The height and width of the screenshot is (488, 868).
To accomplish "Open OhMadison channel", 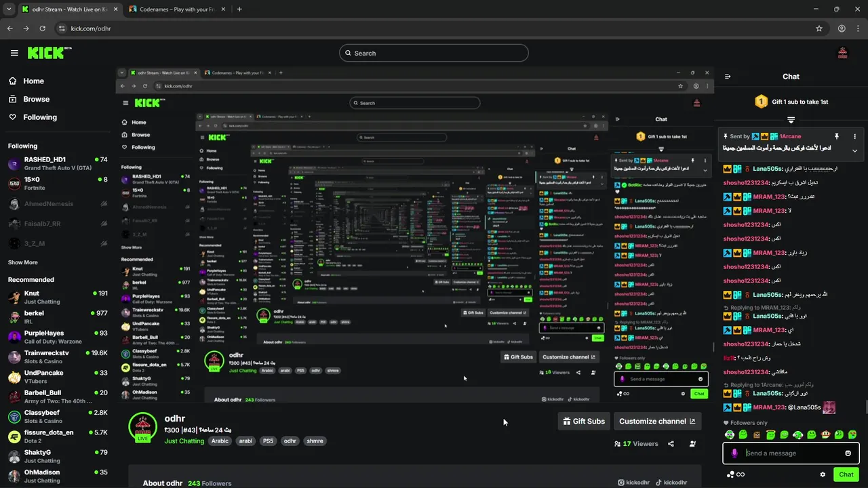I will [x=58, y=476].
